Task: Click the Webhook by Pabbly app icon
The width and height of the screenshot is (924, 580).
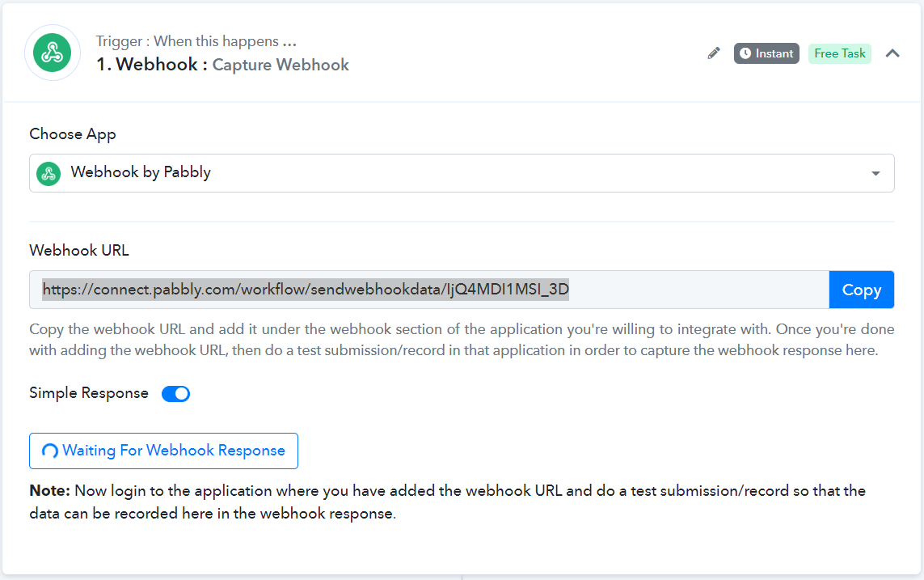Action: click(x=49, y=173)
